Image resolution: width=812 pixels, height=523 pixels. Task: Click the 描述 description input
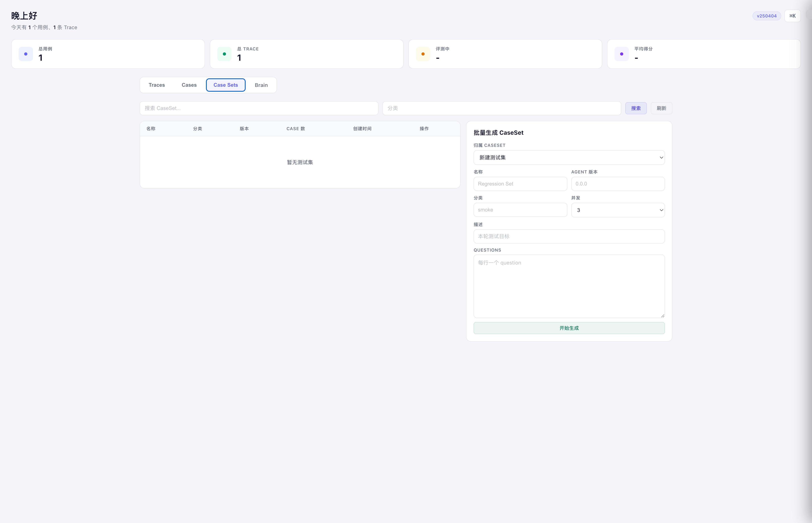pyautogui.click(x=569, y=236)
